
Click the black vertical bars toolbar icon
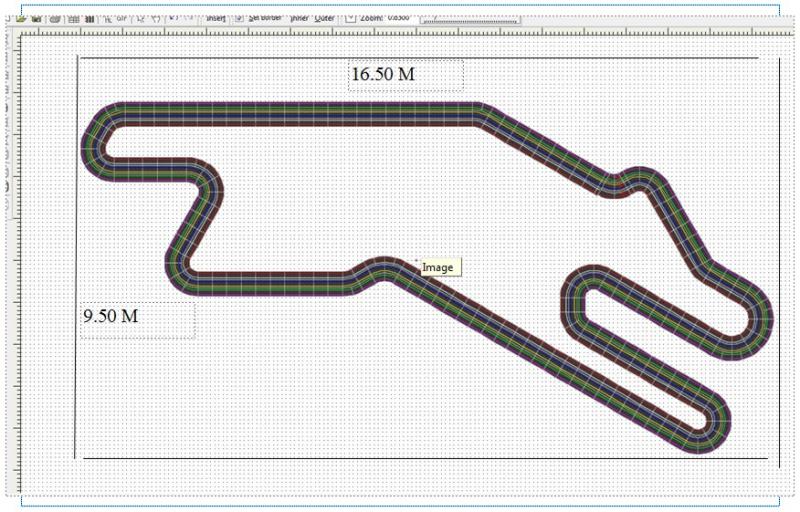(x=90, y=17)
